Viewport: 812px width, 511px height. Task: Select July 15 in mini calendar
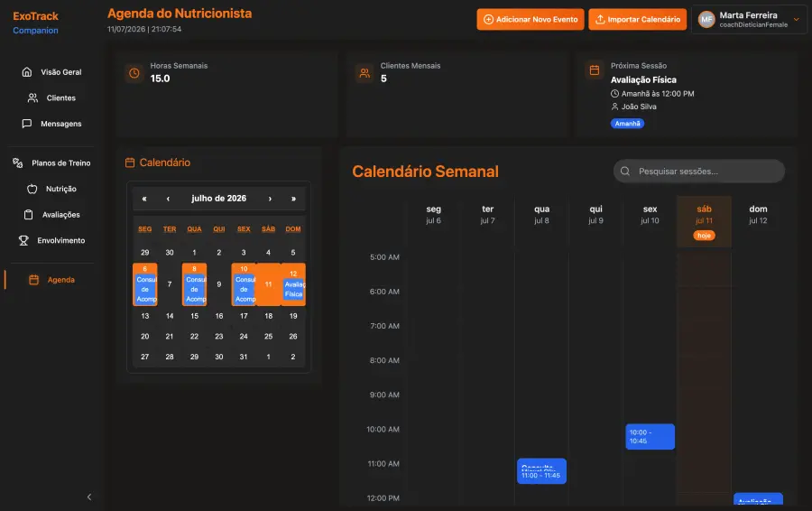pos(194,316)
